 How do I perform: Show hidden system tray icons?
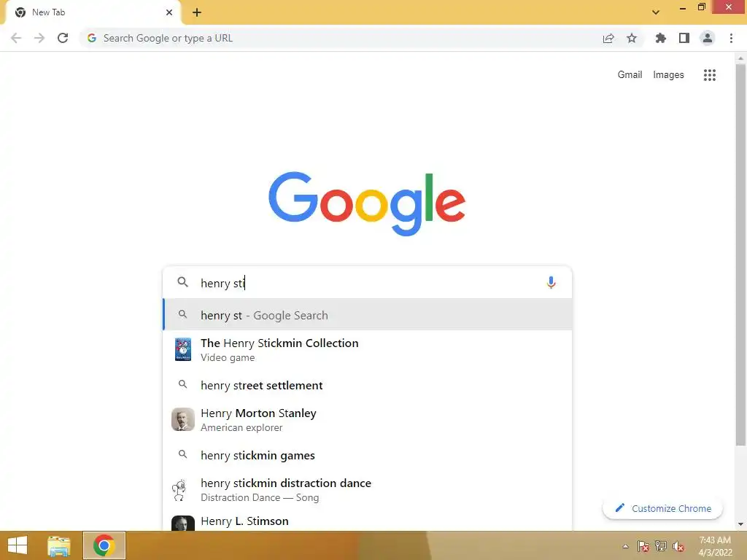click(625, 546)
